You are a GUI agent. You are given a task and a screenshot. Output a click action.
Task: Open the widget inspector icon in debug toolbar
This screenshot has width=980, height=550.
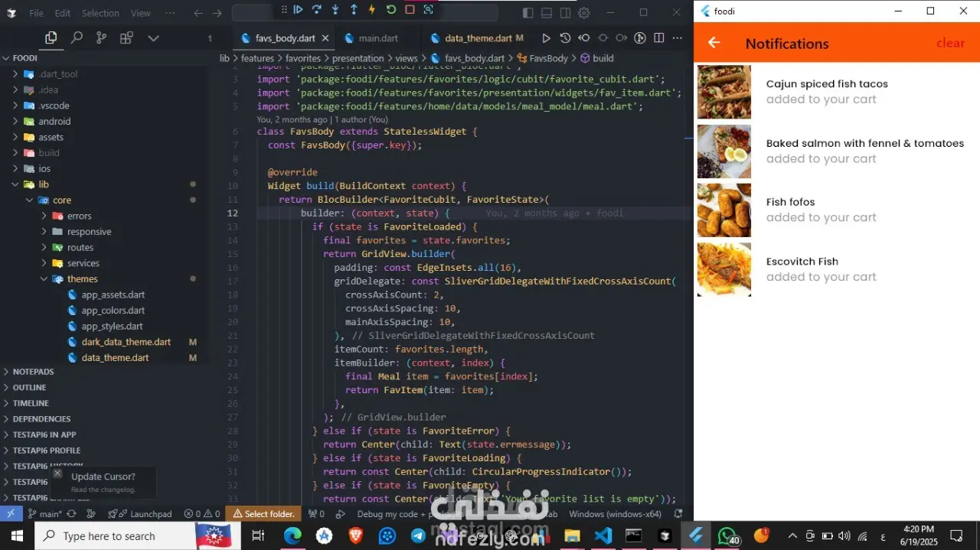(x=428, y=10)
